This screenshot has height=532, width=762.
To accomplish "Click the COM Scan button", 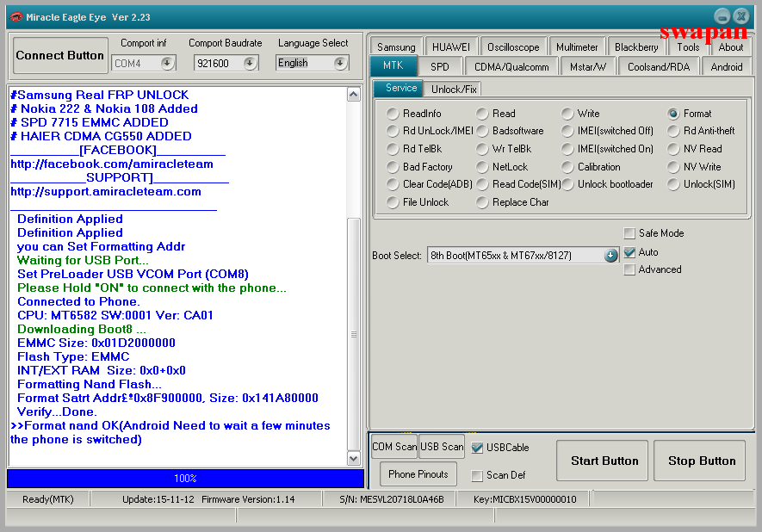I will pos(393,447).
